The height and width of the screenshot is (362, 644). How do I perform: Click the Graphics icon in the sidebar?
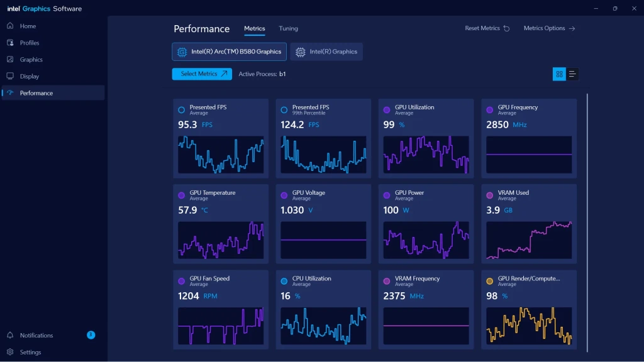pos(10,60)
